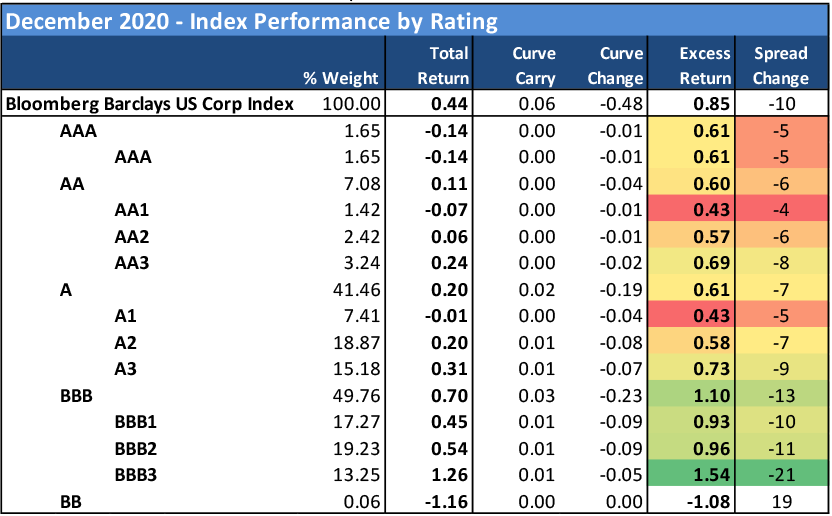Click the Spread Change column header
The width and height of the screenshot is (832, 516).
click(781, 65)
